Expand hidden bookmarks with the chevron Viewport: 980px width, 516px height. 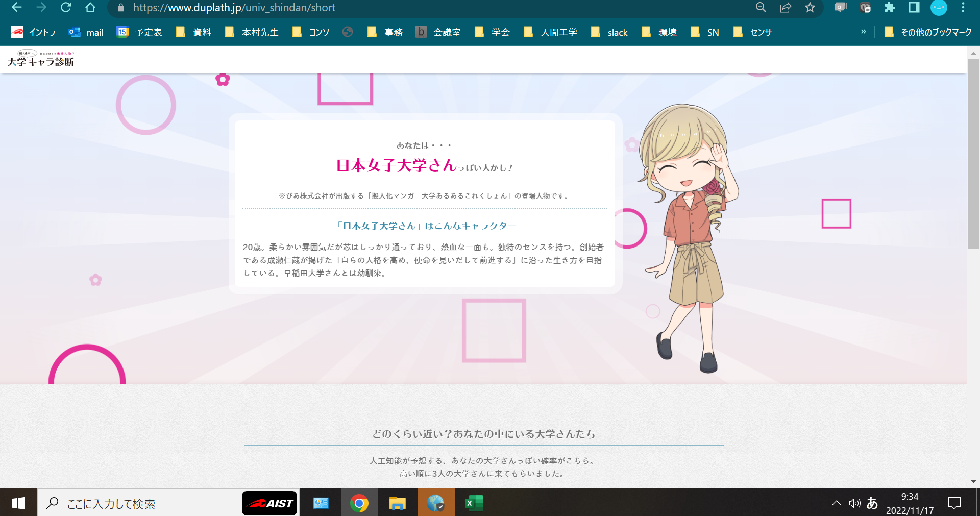(863, 32)
